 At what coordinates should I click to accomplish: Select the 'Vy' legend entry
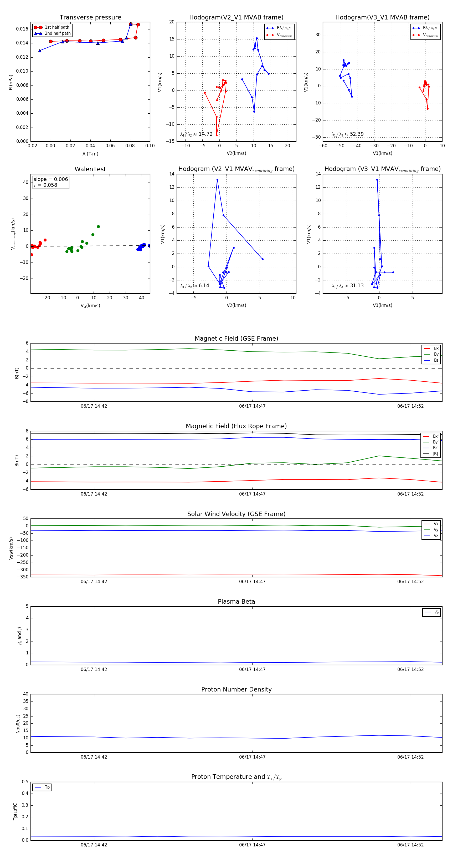point(431,530)
